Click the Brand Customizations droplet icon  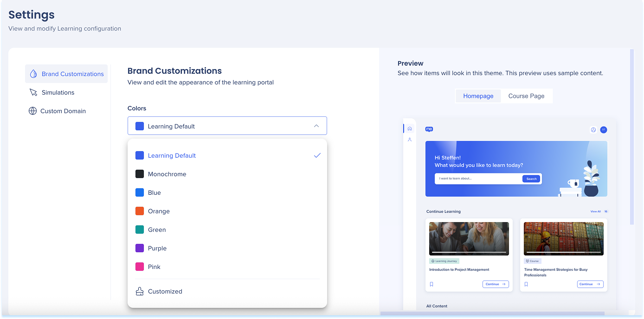[x=33, y=74]
